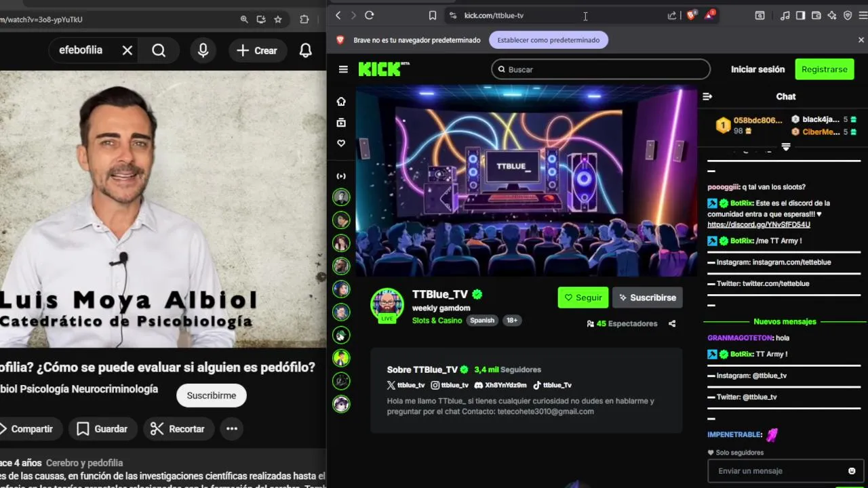Screen dimensions: 868x488
Task: Bookmark this Kick page
Action: [x=433, y=15]
